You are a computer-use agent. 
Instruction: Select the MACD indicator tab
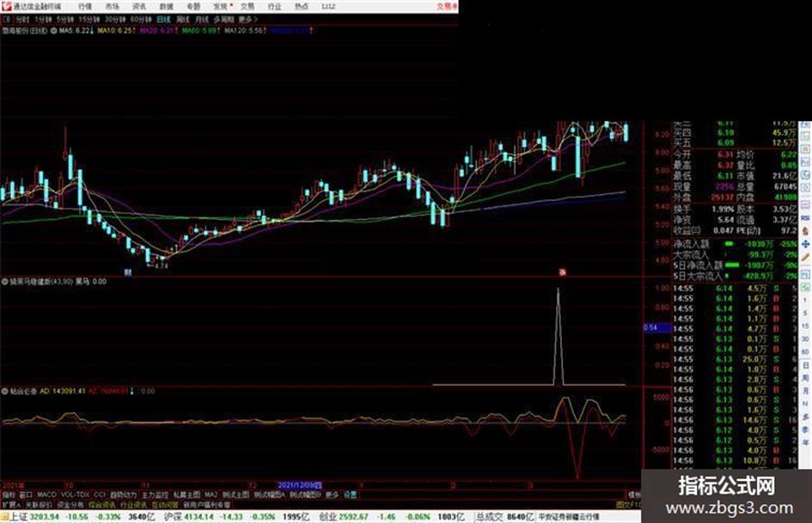(x=46, y=495)
